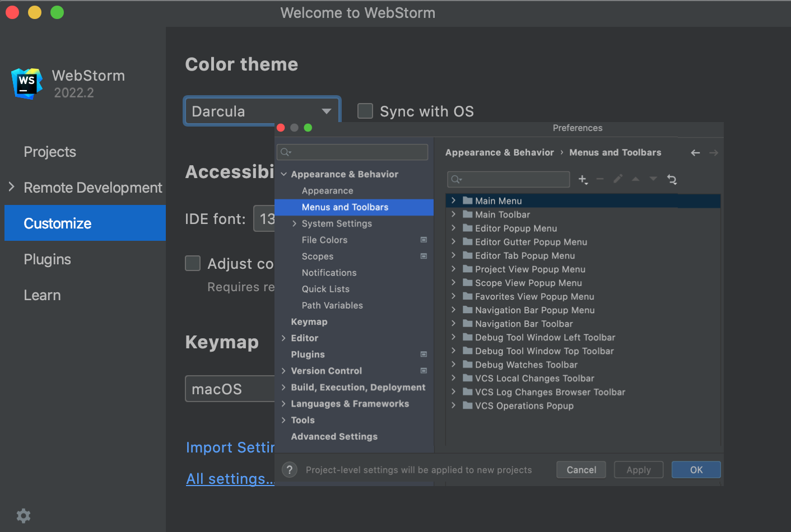Go forward with the right arrow in Preferences

pos(713,152)
